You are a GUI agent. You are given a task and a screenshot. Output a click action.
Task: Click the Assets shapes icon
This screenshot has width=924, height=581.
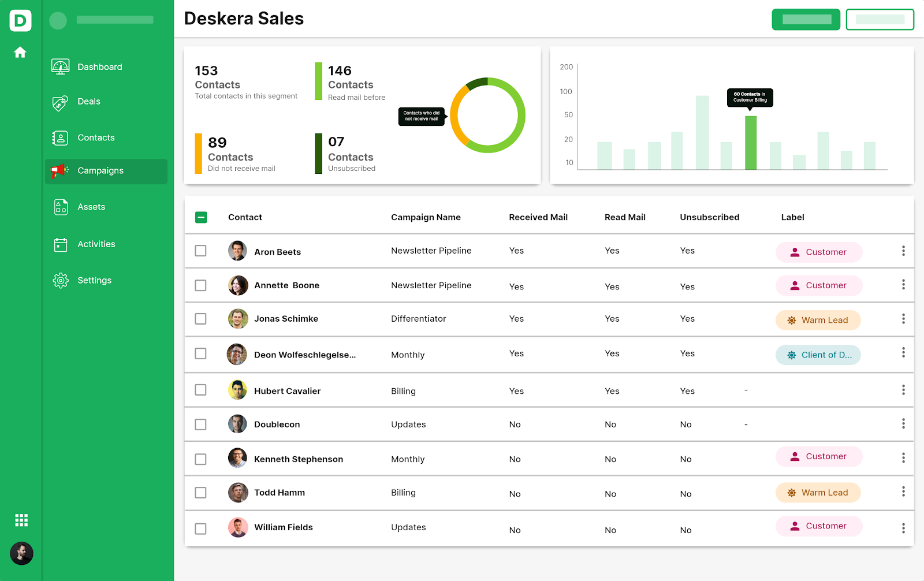tap(61, 207)
